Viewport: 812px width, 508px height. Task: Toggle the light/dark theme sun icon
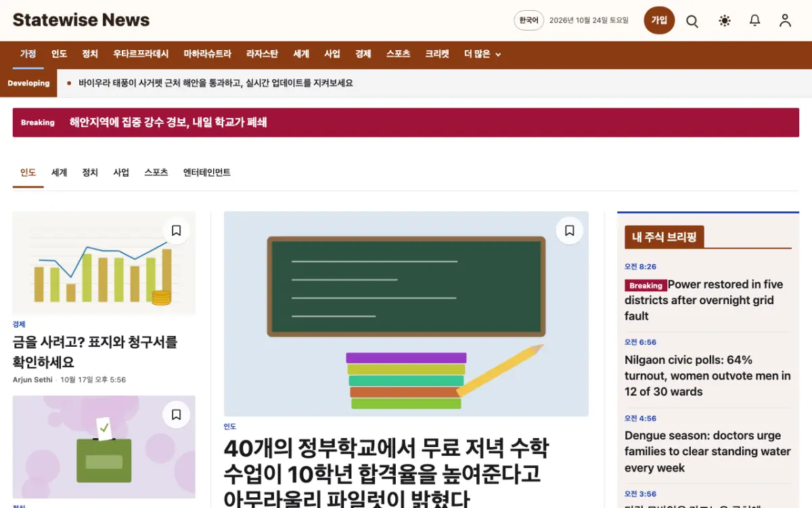[x=725, y=21]
